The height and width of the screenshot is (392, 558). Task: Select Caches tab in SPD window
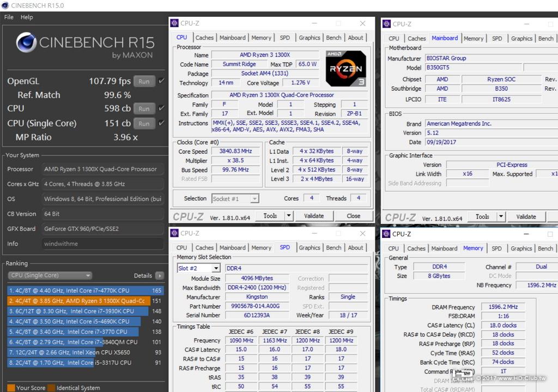[204, 248]
